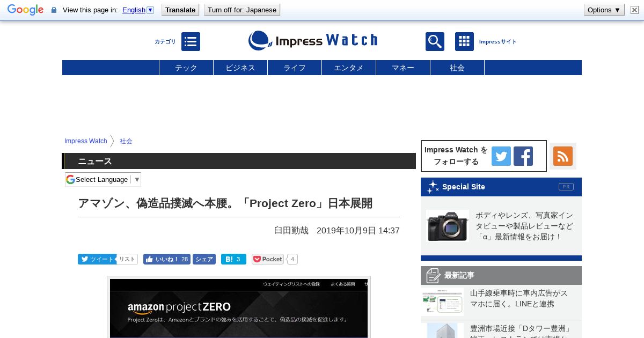Click the author name 臼田勤哉

click(291, 230)
